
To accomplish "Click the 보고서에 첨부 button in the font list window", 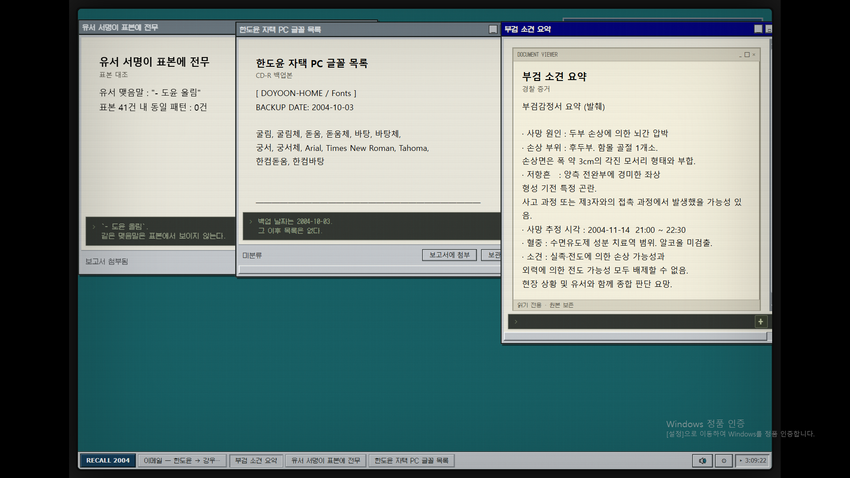I will 449,255.
